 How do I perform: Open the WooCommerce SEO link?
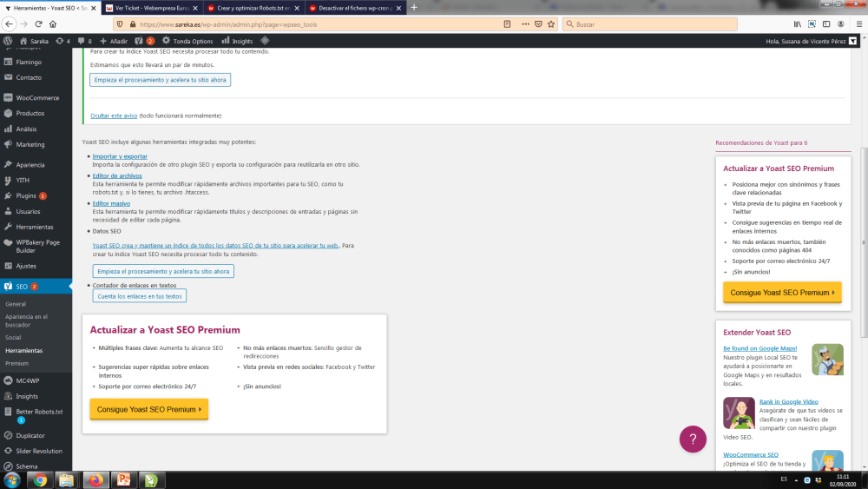tap(751, 455)
